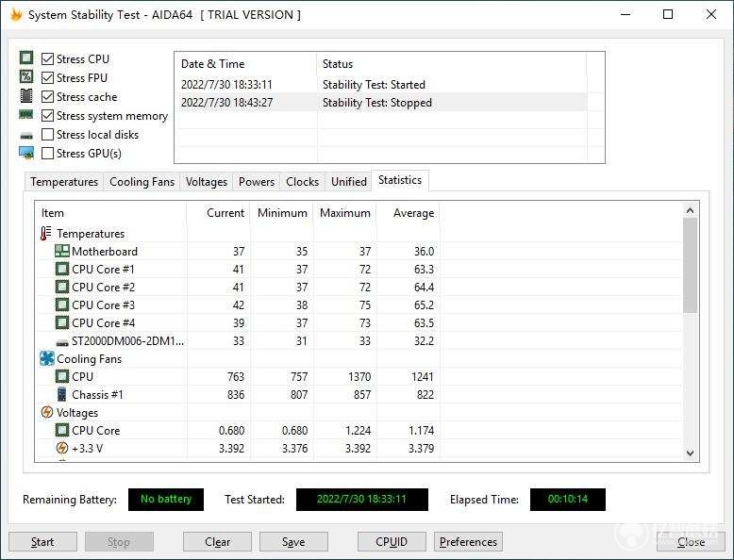Click the Test Started value 2022/7/30 18:33:11
The image size is (734, 560).
click(x=362, y=499)
